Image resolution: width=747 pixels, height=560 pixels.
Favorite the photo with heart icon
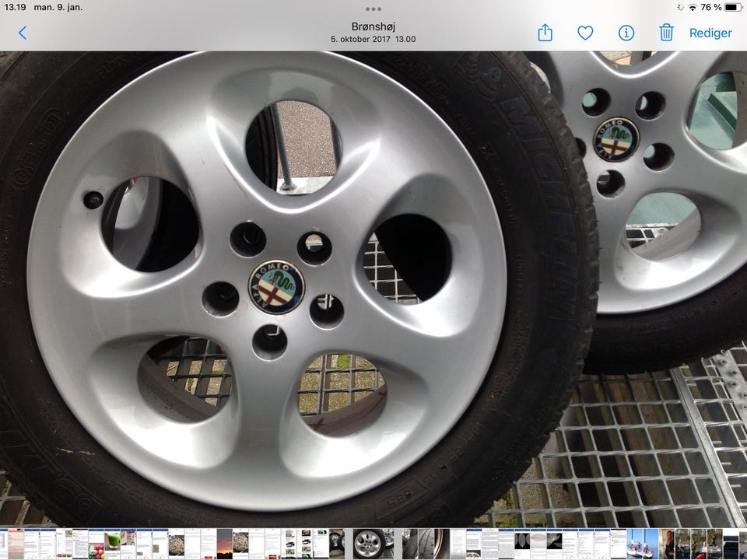585,33
